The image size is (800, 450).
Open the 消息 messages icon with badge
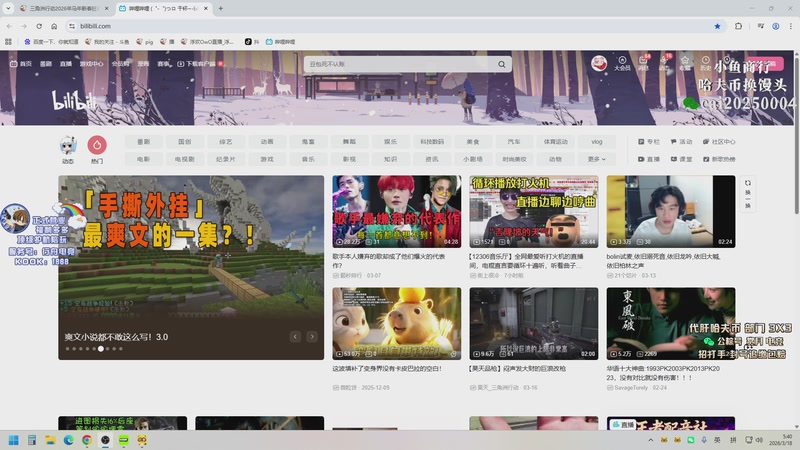(643, 63)
